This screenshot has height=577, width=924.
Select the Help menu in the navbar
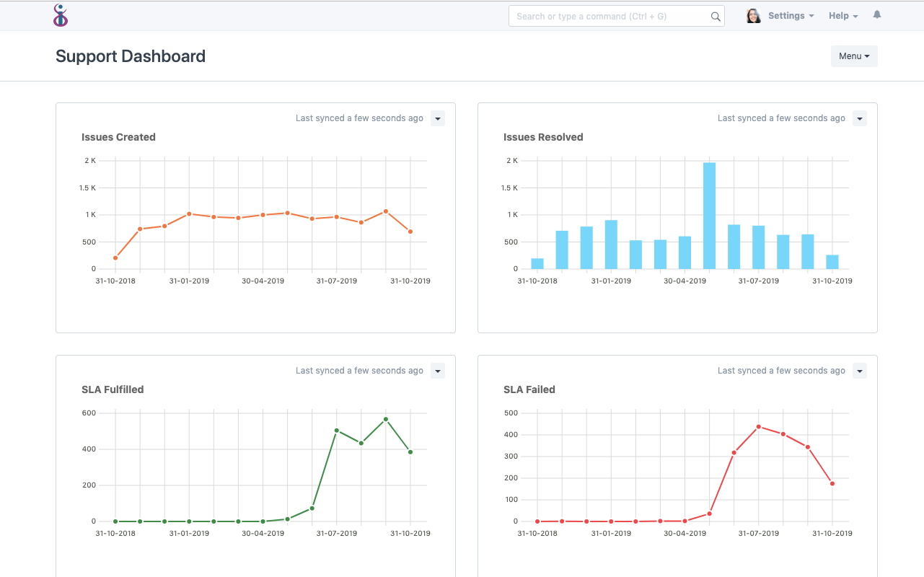pyautogui.click(x=842, y=15)
